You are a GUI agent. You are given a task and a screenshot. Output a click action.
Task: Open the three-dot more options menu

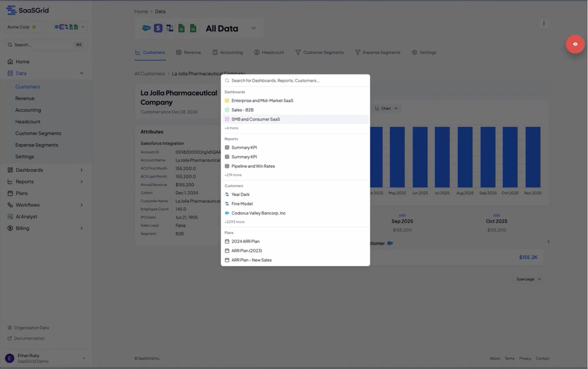pos(543,24)
